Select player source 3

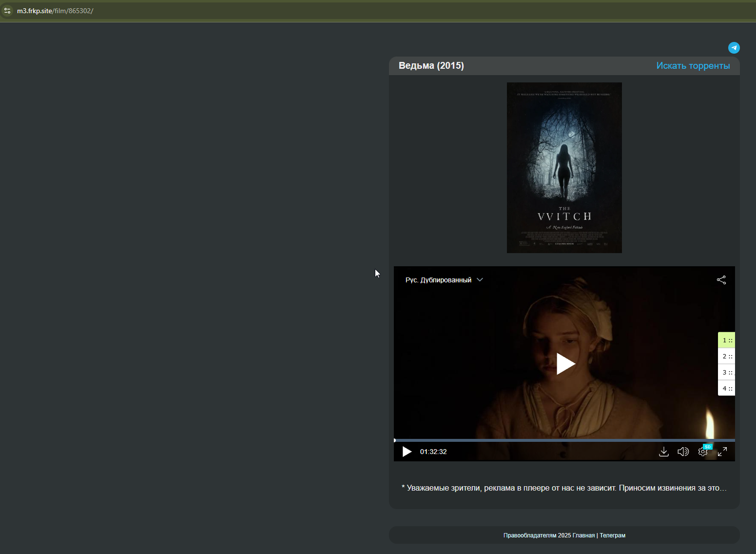[726, 372]
